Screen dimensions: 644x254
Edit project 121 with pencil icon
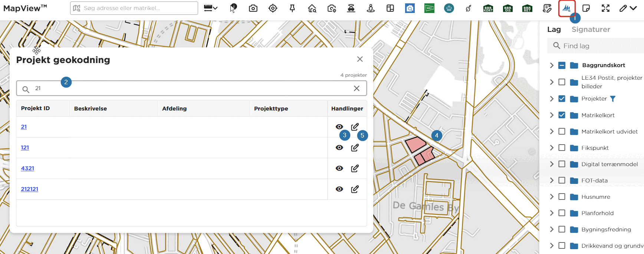point(355,148)
